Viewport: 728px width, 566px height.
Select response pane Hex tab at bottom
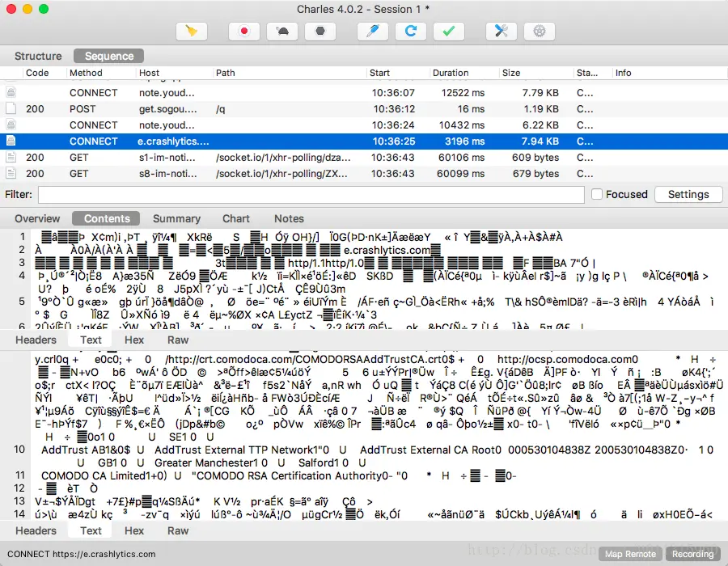pyautogui.click(x=134, y=530)
